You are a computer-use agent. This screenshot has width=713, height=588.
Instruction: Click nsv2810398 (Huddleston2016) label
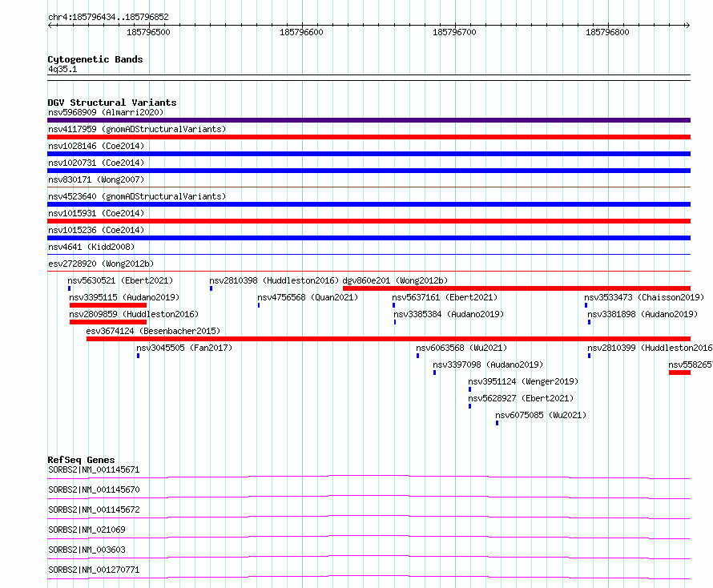pos(274,280)
